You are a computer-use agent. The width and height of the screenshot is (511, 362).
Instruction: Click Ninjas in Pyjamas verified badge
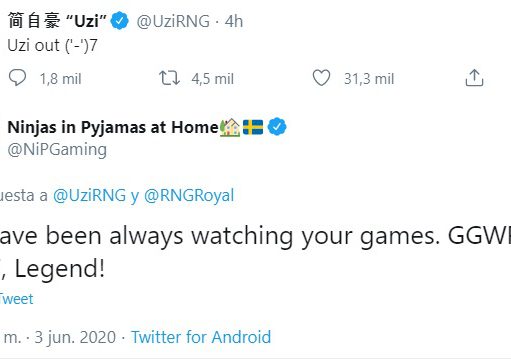pyautogui.click(x=277, y=127)
